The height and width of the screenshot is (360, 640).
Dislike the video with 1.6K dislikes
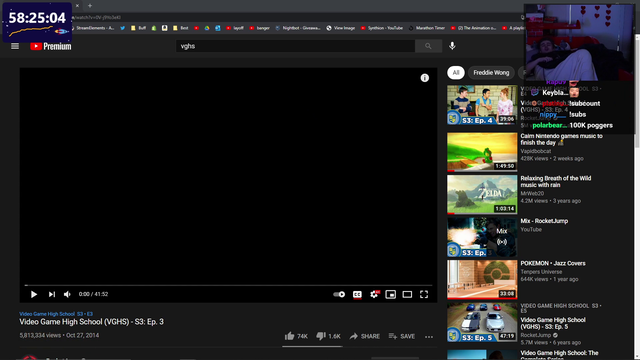pos(328,336)
